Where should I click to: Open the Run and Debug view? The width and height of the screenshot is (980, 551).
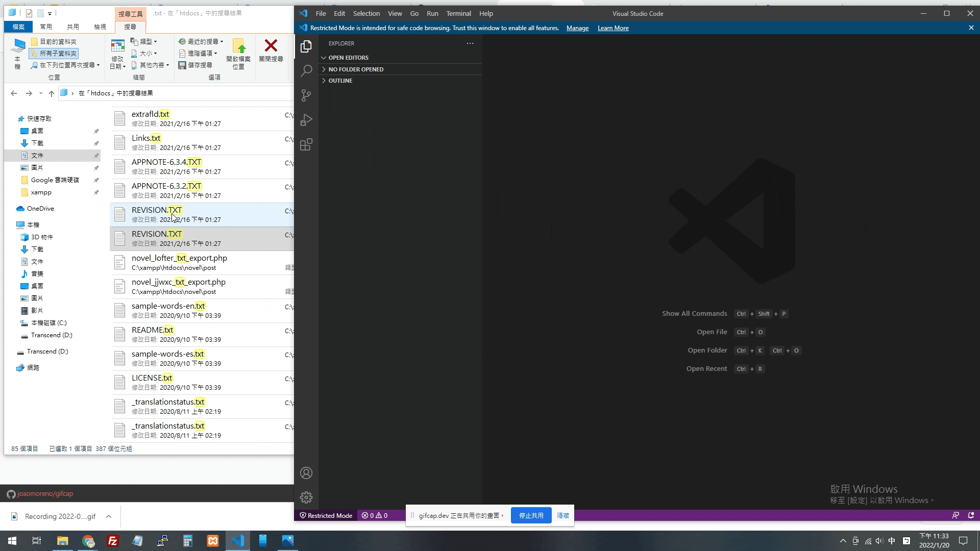[x=306, y=119]
